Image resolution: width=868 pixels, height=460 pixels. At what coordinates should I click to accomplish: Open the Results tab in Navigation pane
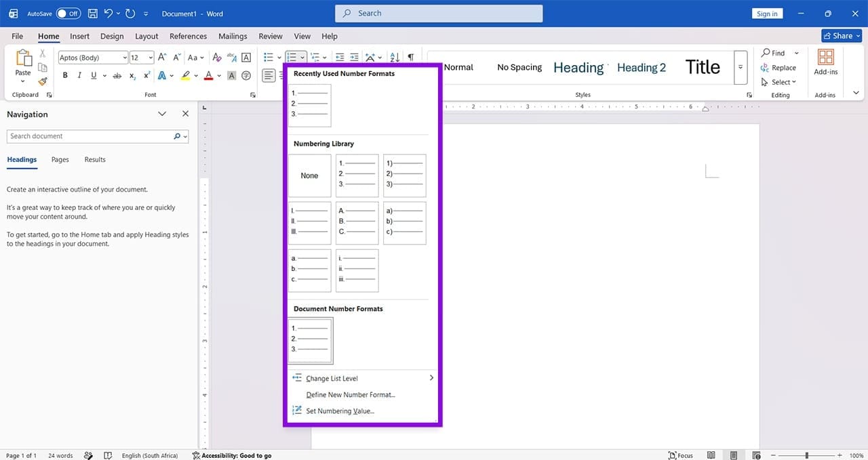[95, 159]
